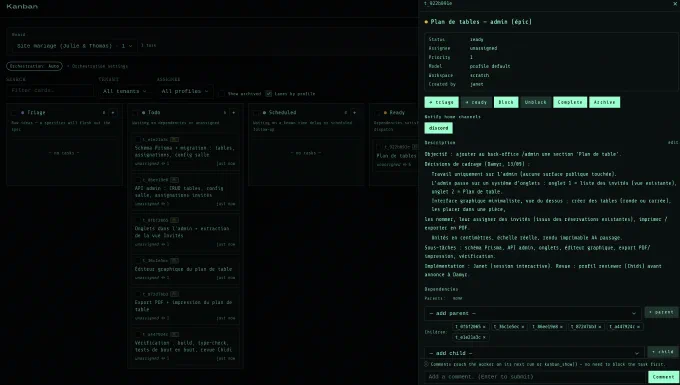Viewport: 680px width, 385px height.
Task: Expand the add parent dropdown
Action: point(533,313)
